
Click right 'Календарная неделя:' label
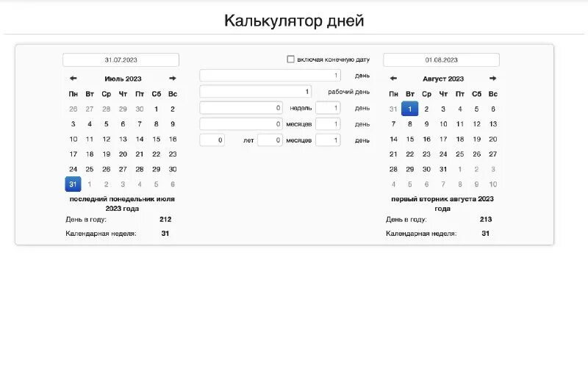pyautogui.click(x=421, y=234)
